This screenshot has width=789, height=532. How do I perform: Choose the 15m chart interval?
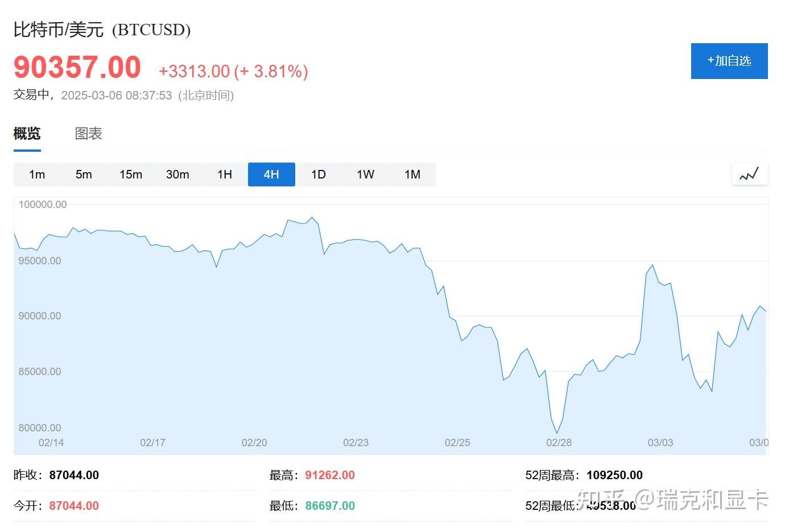(131, 174)
